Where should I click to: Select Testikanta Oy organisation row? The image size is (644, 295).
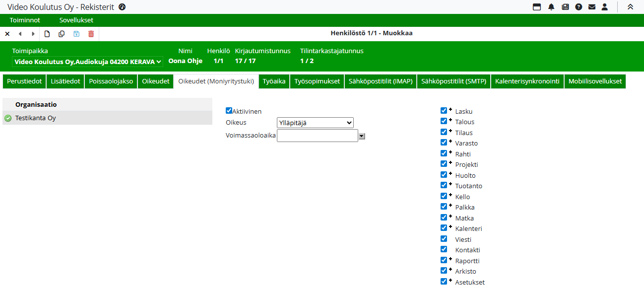point(107,118)
